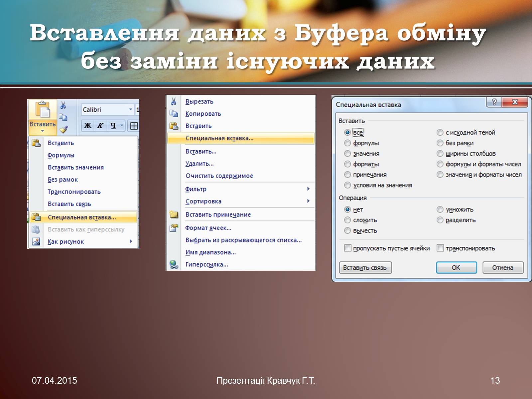
Task: Select разделить operation radio button
Action: [x=440, y=220]
